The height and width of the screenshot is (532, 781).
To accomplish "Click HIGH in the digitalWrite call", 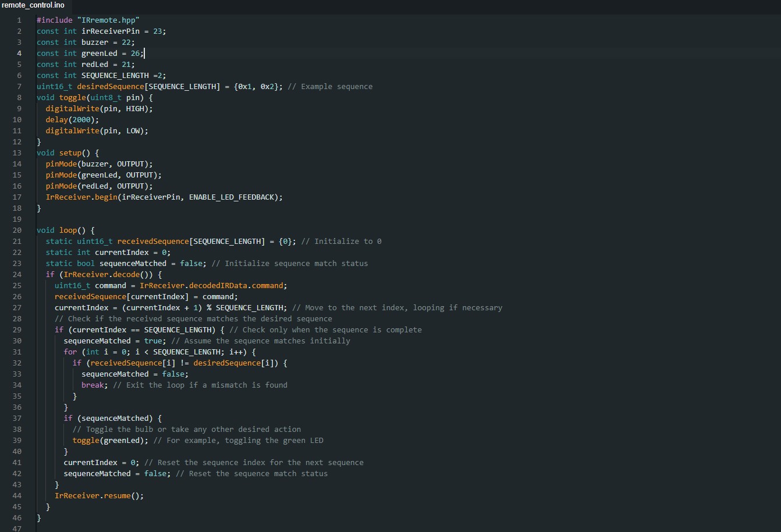I will tap(135, 108).
